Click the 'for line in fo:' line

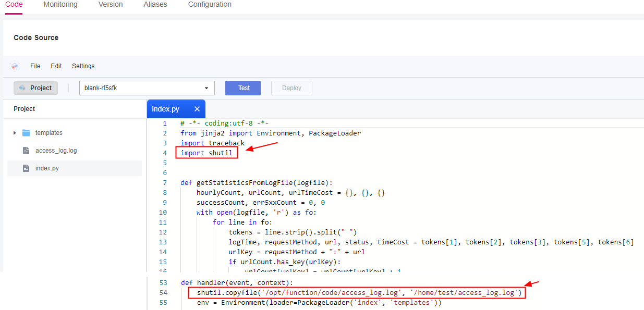pos(242,222)
